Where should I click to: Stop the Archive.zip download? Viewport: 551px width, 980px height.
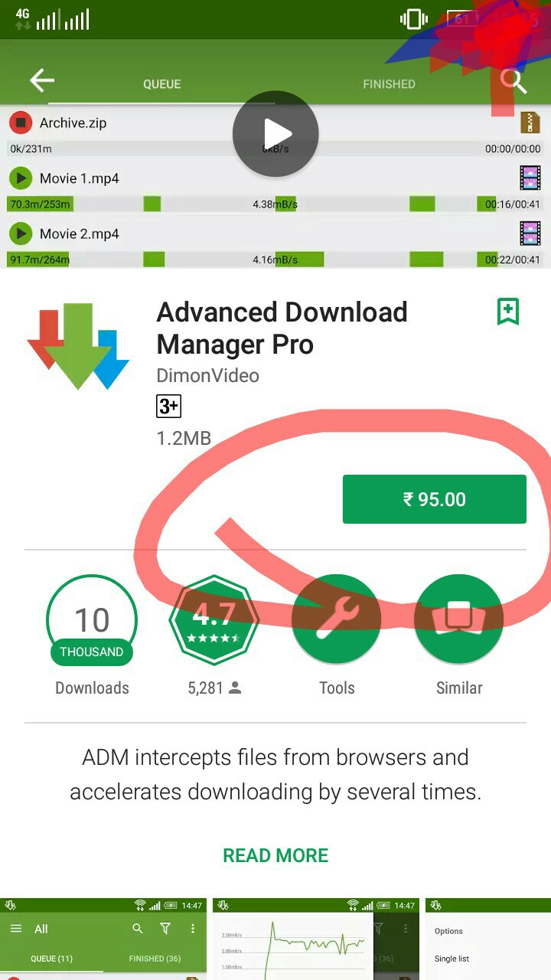20,122
